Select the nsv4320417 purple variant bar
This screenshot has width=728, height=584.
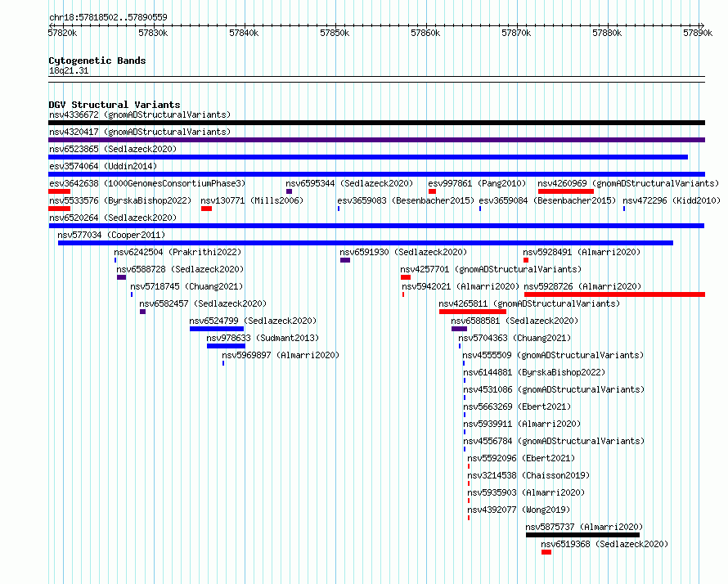point(376,140)
